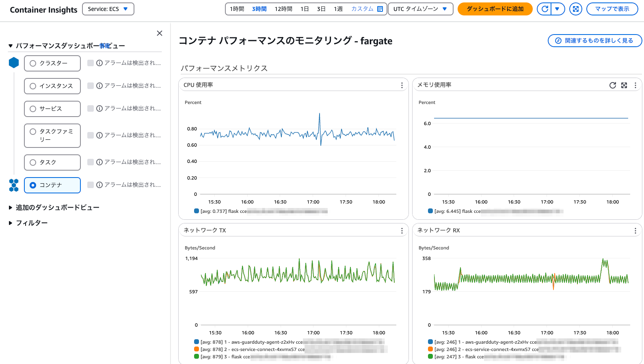Select the タスクファミリー radio option

click(33, 132)
